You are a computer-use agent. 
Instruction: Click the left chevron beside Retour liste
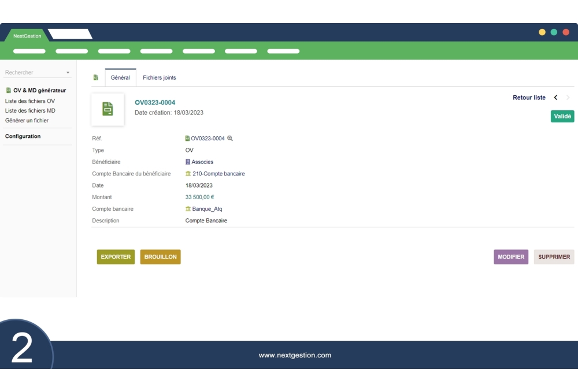tap(555, 98)
